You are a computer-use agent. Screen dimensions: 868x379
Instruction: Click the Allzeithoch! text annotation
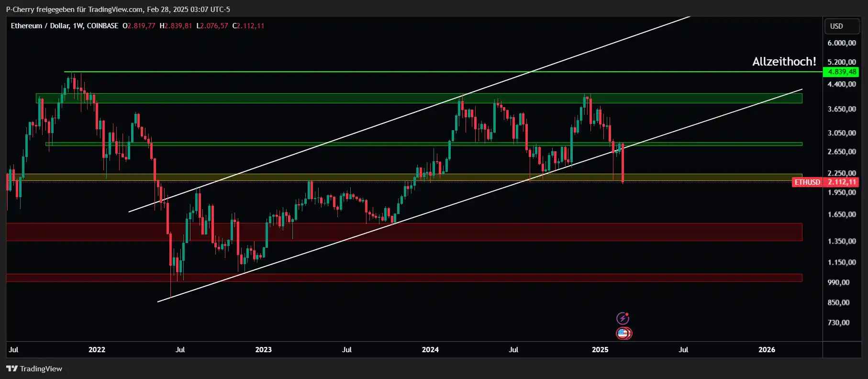[784, 62]
